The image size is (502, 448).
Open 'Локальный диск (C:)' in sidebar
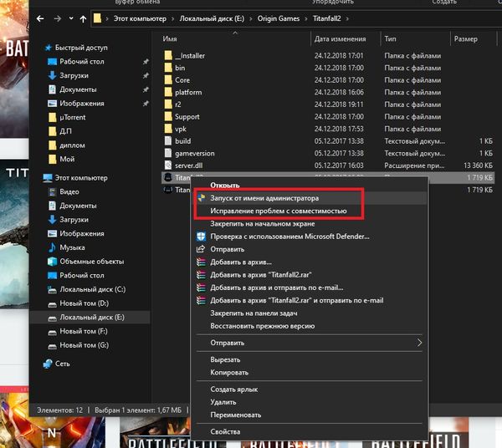pos(93,289)
